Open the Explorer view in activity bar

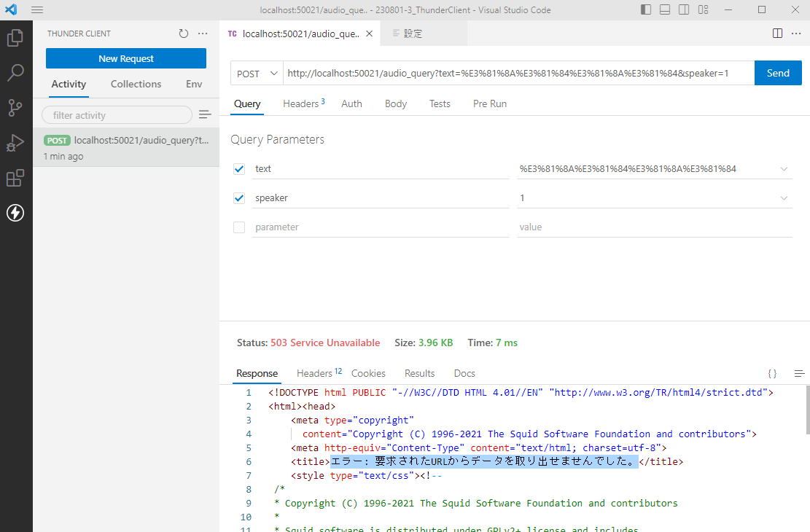[15, 38]
